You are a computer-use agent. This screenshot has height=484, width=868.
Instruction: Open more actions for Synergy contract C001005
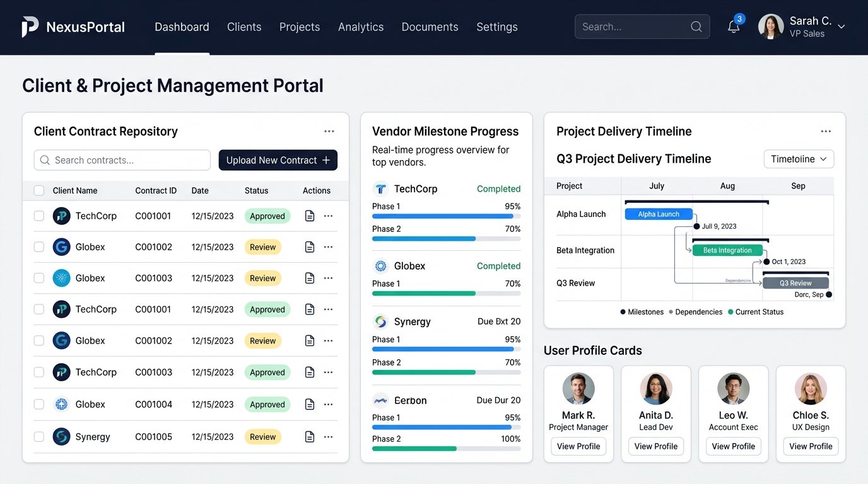tap(328, 437)
